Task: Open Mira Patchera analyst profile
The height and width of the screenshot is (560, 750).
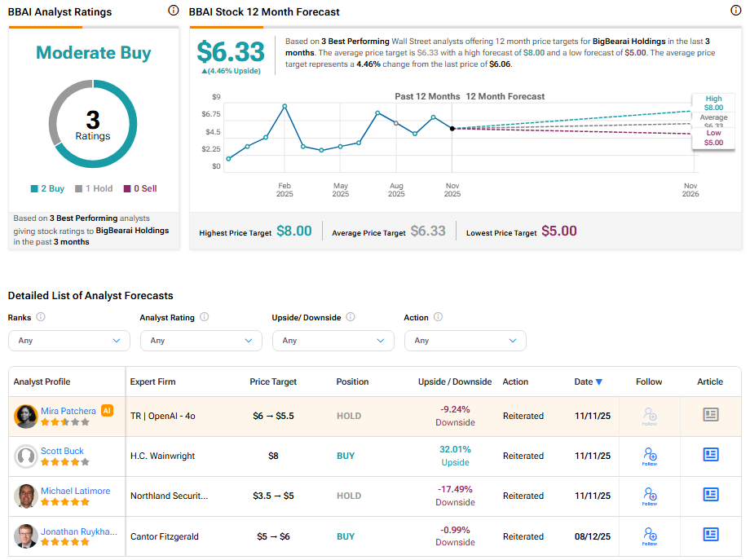Action: pos(68,411)
